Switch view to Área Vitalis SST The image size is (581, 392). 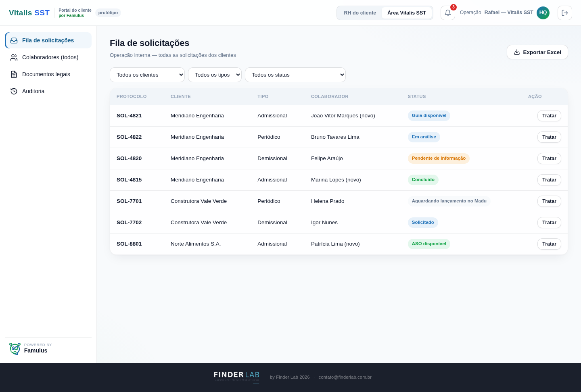point(407,13)
